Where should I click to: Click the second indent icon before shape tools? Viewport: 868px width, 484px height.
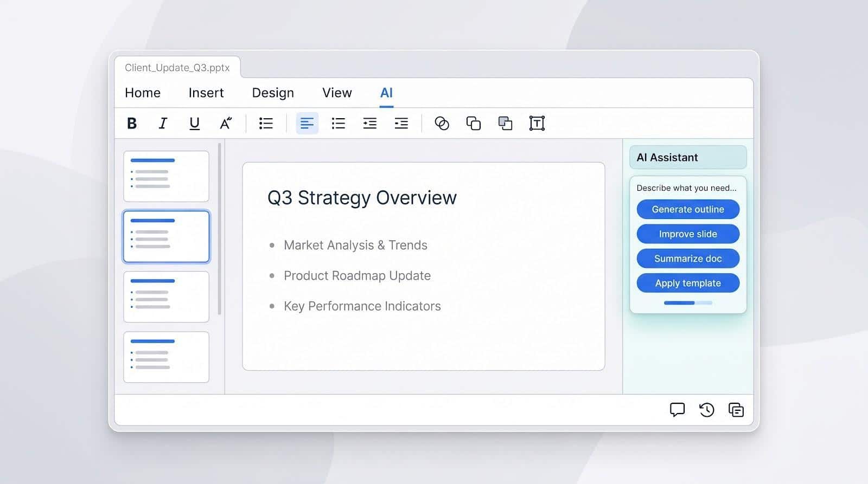401,124
